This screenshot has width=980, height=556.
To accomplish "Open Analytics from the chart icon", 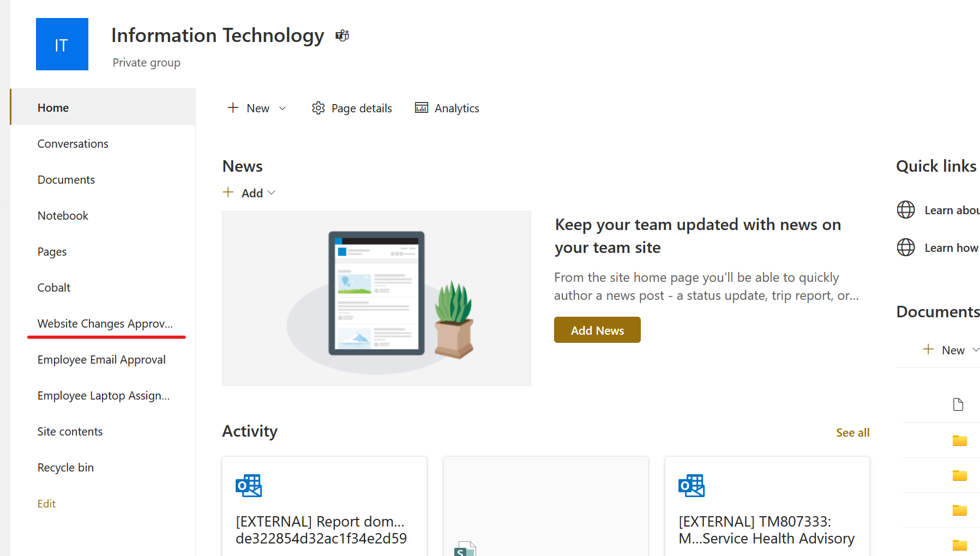I will click(422, 108).
